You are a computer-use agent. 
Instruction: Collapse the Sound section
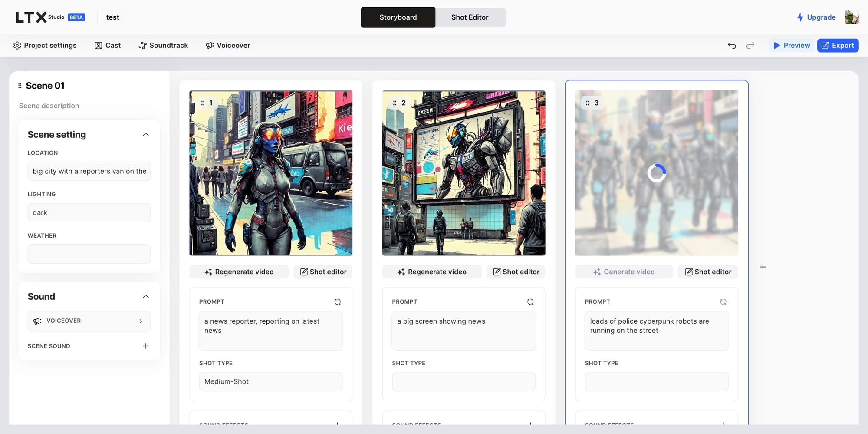pyautogui.click(x=146, y=297)
